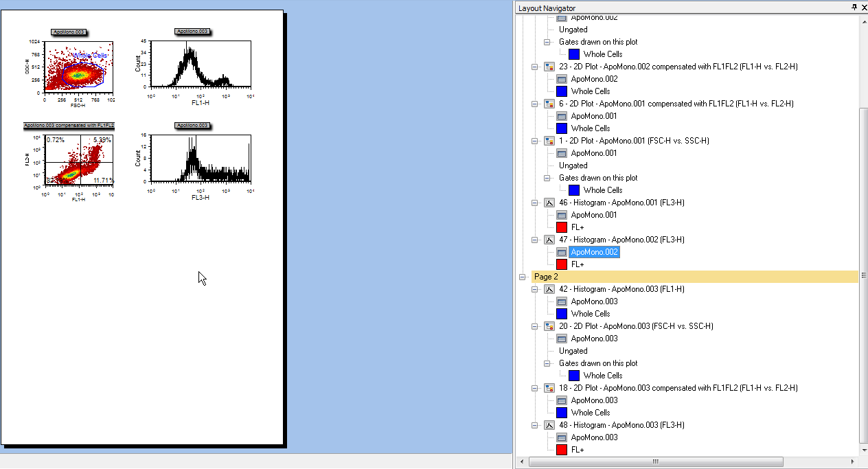Click the 2D plot icon for item 23

point(549,67)
